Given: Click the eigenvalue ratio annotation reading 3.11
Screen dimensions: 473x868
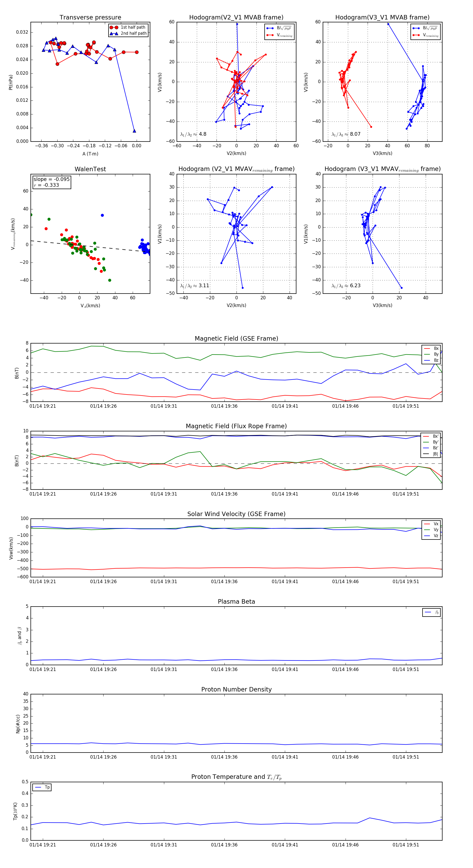Looking at the screenshot, I should point(194,286).
